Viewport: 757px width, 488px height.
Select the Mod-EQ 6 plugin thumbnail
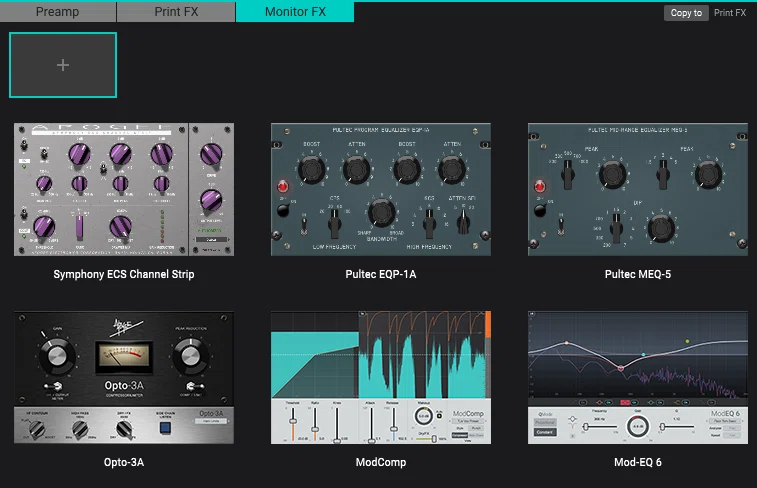click(638, 377)
